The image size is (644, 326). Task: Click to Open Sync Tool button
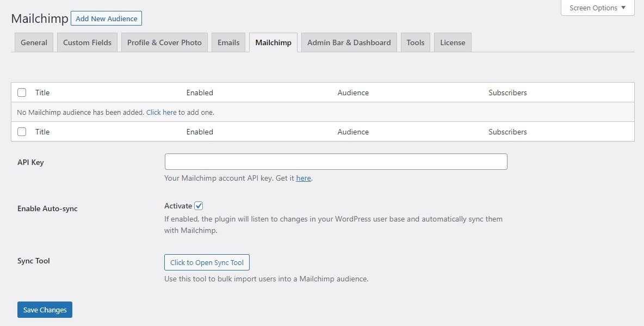coord(207,263)
